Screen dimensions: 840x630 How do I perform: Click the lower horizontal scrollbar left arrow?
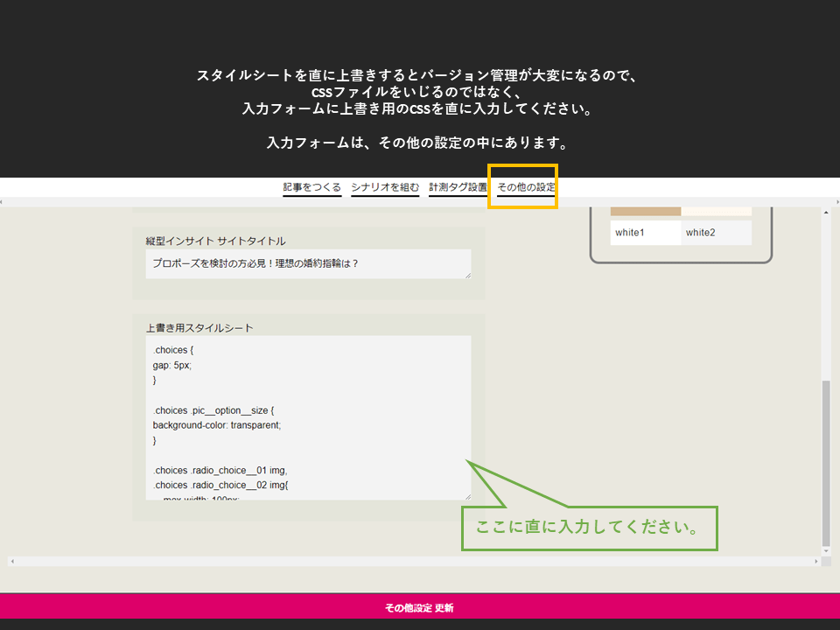tap(12, 561)
